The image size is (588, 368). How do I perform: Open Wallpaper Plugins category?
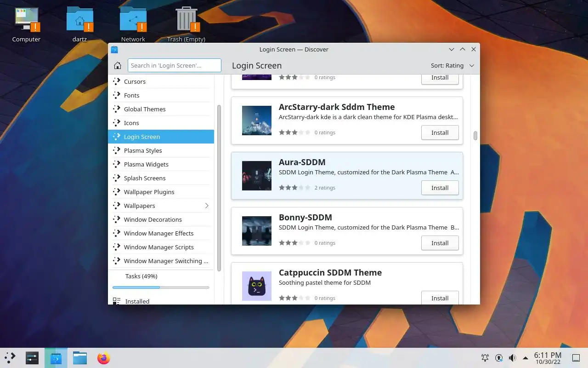pos(161,192)
